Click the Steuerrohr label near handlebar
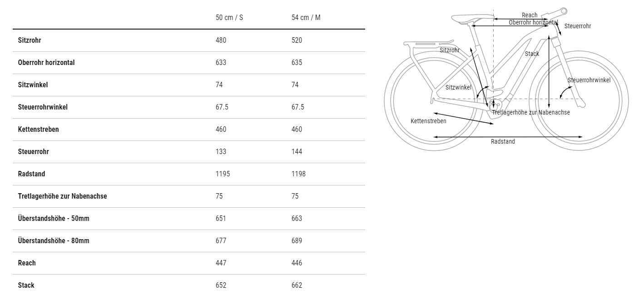This screenshot has width=644, height=300. (578, 26)
